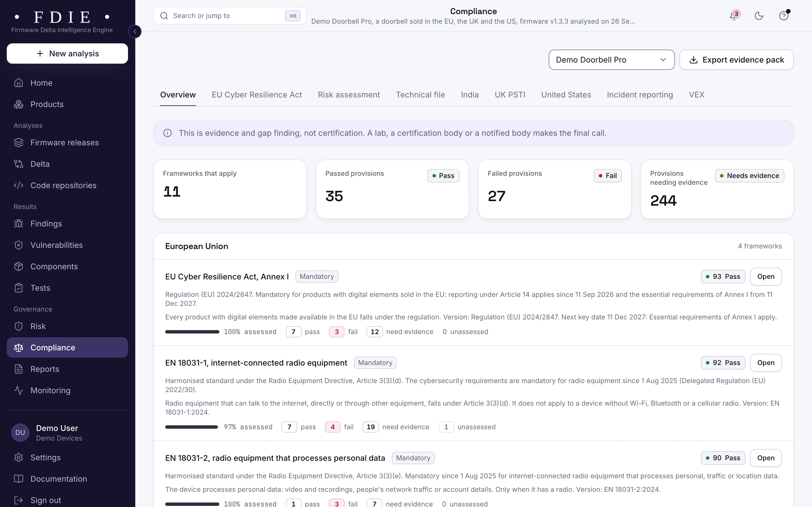
Task: Open the notifications bell icon
Action: coord(734,16)
